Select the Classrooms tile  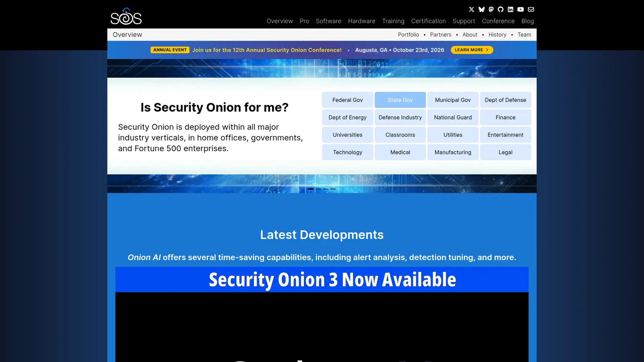[400, 135]
